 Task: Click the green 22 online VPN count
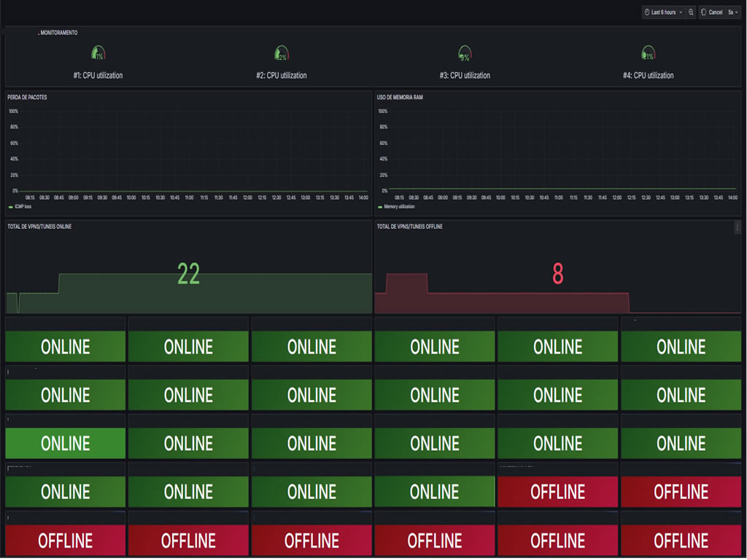tap(188, 274)
